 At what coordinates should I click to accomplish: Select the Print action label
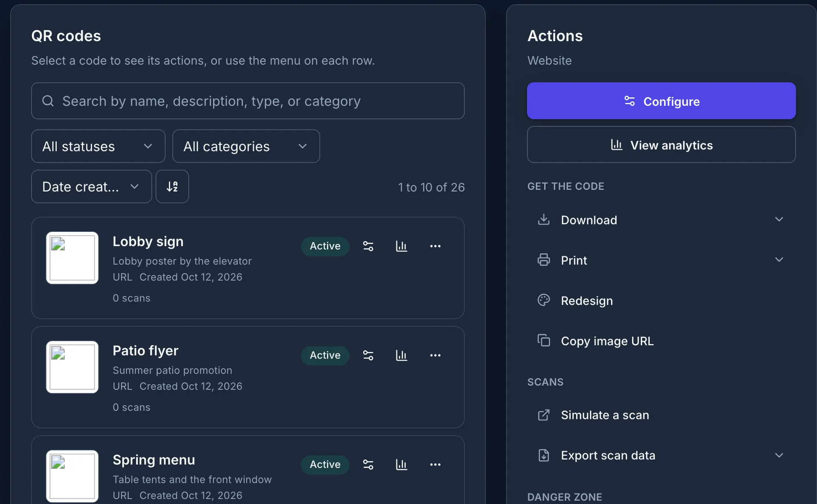574,260
